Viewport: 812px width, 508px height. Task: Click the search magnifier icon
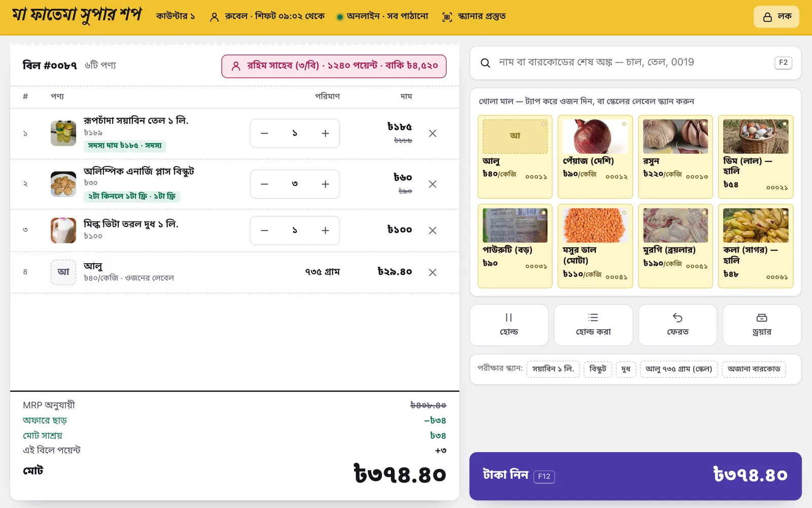coord(485,63)
